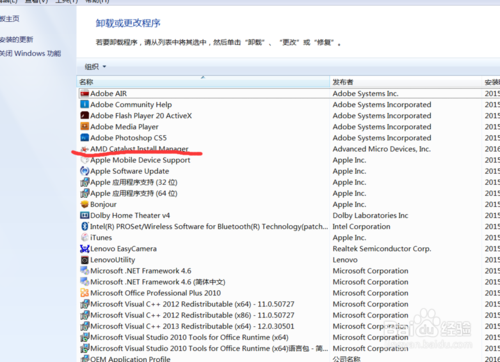Click the Microsoft .NET Framework 4.6 icon
The width and height of the screenshot is (500, 362).
[85, 271]
